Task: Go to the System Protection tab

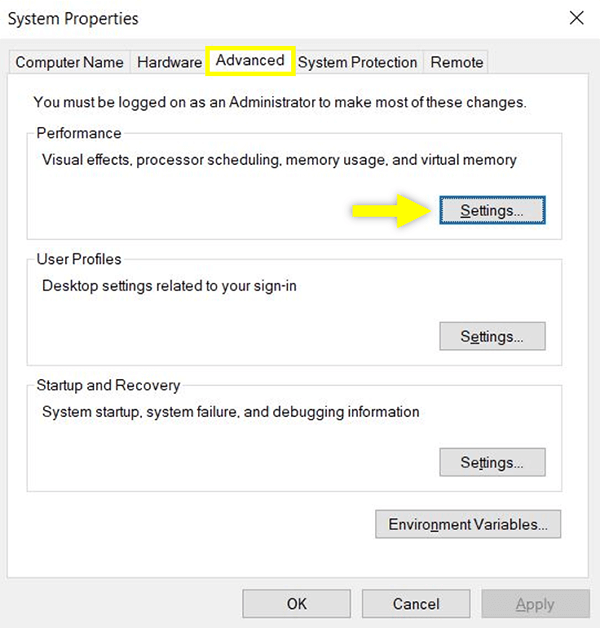Action: 357,62
